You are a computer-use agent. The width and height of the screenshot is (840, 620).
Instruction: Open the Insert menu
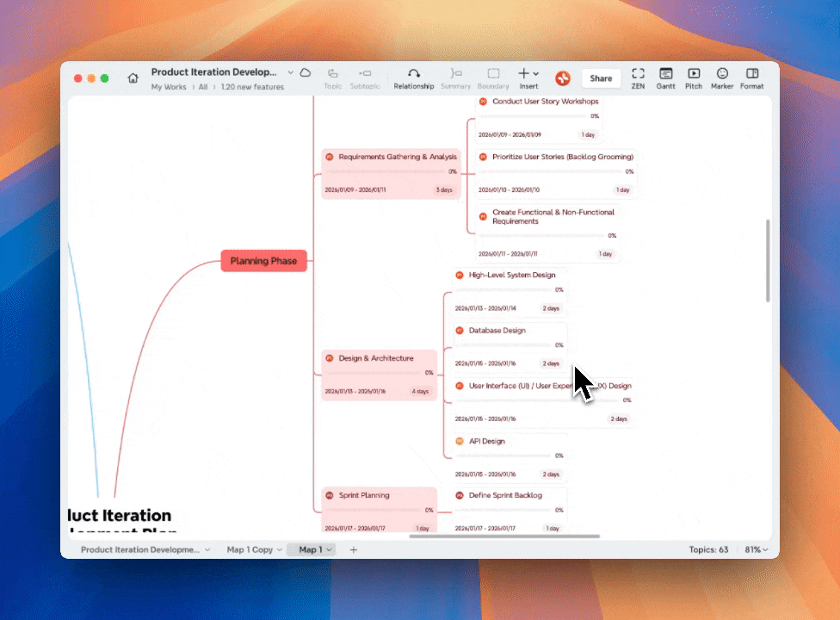click(528, 78)
